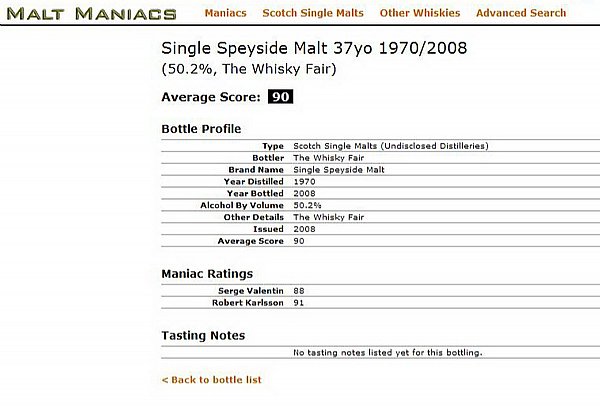Viewport: 600px width, 408px height.
Task: Click the Maniac Ratings heading
Action: [207, 274]
